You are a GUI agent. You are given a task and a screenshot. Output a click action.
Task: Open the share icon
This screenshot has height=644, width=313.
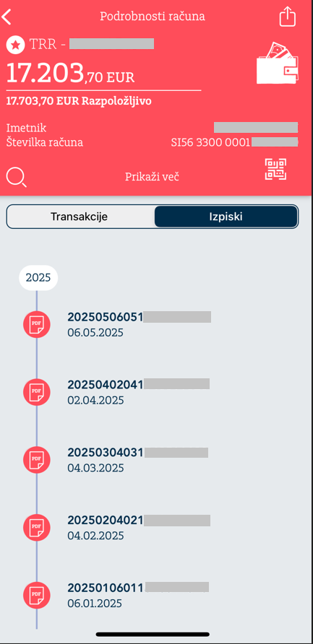pyautogui.click(x=288, y=17)
